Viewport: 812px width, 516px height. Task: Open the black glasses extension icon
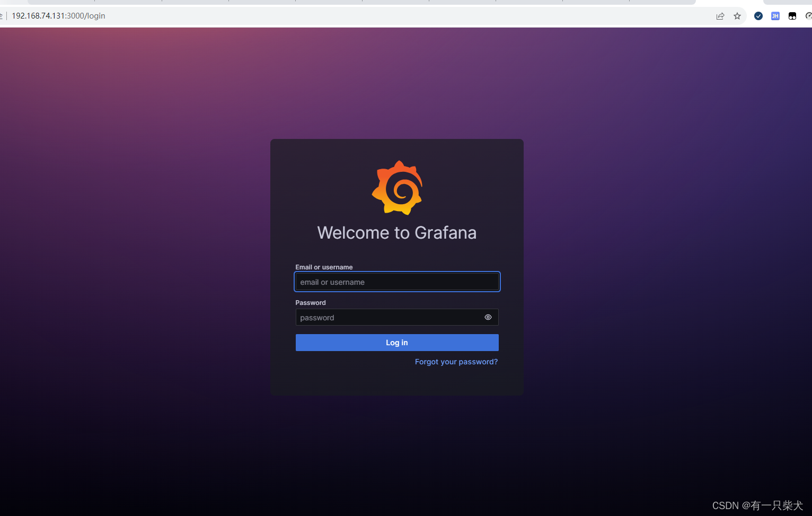[792, 16]
